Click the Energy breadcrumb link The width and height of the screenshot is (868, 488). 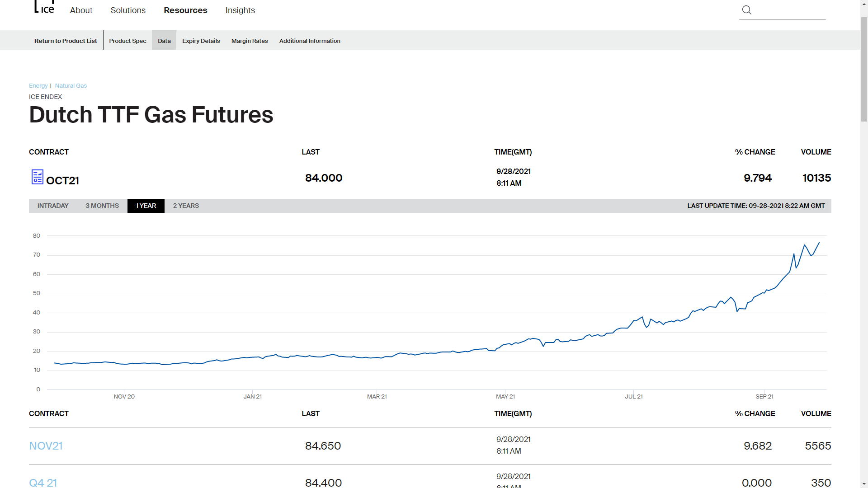(38, 85)
